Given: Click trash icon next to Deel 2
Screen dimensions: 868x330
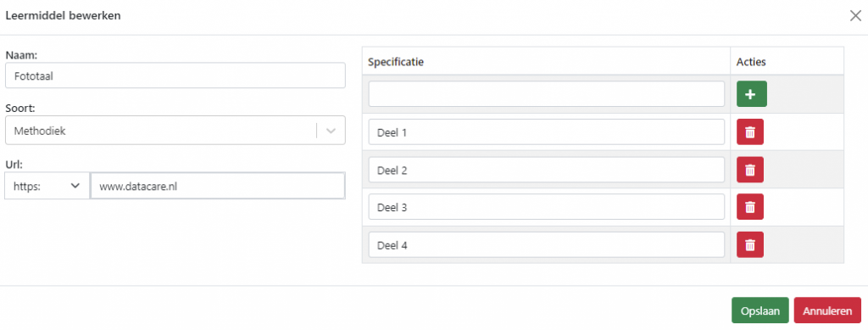Looking at the screenshot, I should (x=750, y=170).
